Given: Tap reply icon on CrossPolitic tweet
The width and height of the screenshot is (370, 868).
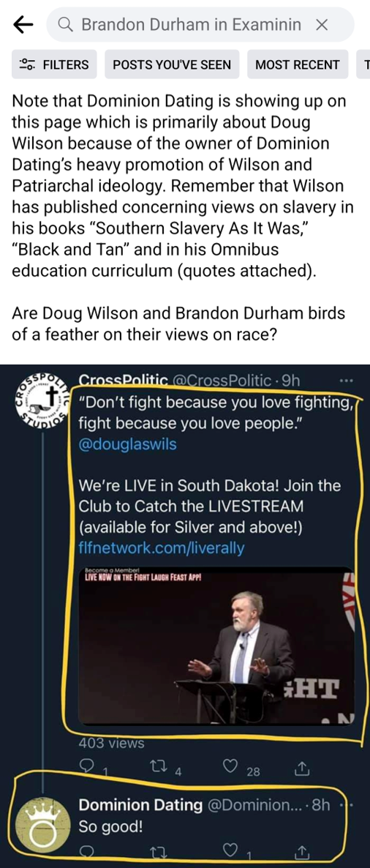Looking at the screenshot, I should (88, 767).
